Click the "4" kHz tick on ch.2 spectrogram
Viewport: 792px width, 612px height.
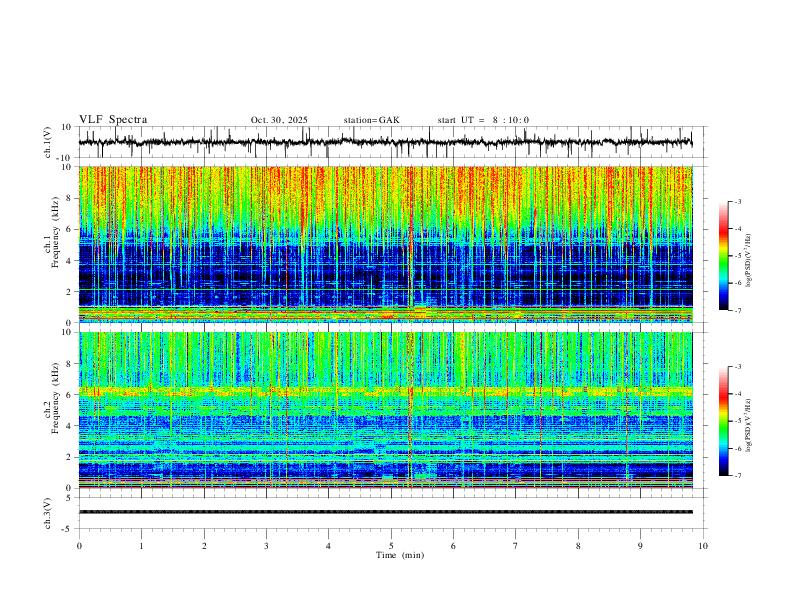tap(68, 426)
